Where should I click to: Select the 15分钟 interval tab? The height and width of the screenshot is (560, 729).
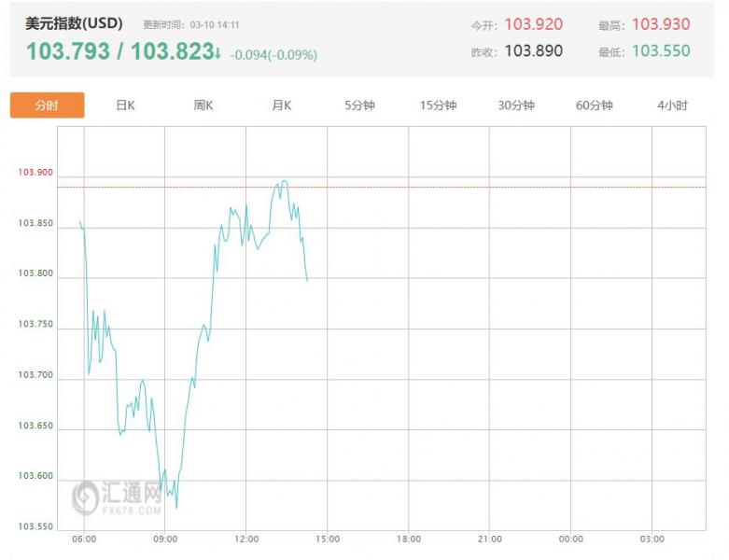[x=438, y=105]
